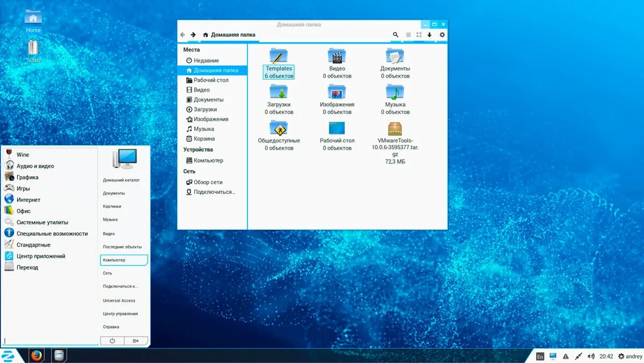
Task: Switch keyboard layout via En tray indicator
Action: tap(540, 355)
